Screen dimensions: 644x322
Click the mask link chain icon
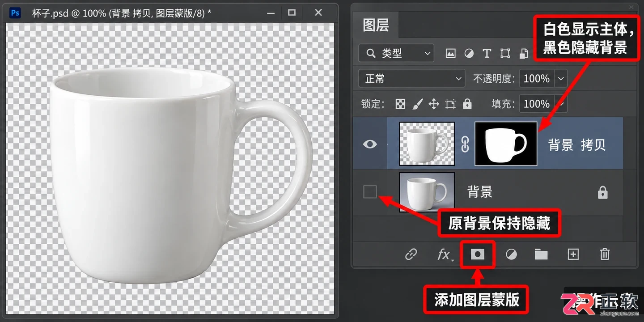tap(465, 144)
